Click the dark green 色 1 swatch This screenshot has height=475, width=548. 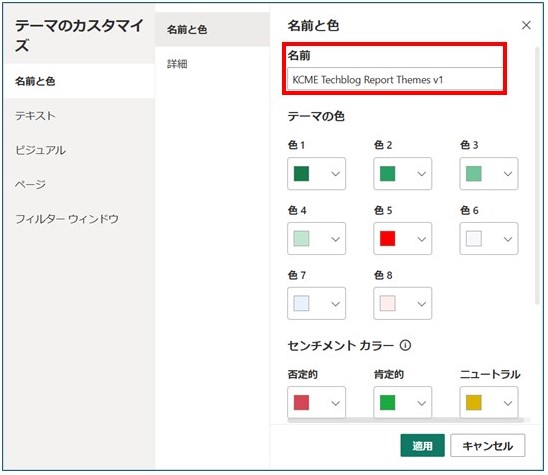[x=301, y=174]
